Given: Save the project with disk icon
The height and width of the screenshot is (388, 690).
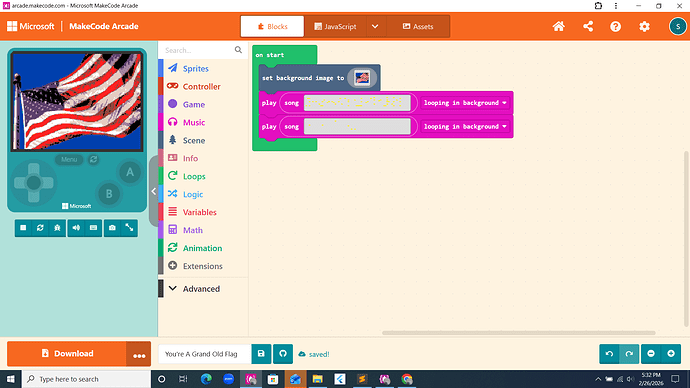Looking at the screenshot, I should (x=261, y=354).
